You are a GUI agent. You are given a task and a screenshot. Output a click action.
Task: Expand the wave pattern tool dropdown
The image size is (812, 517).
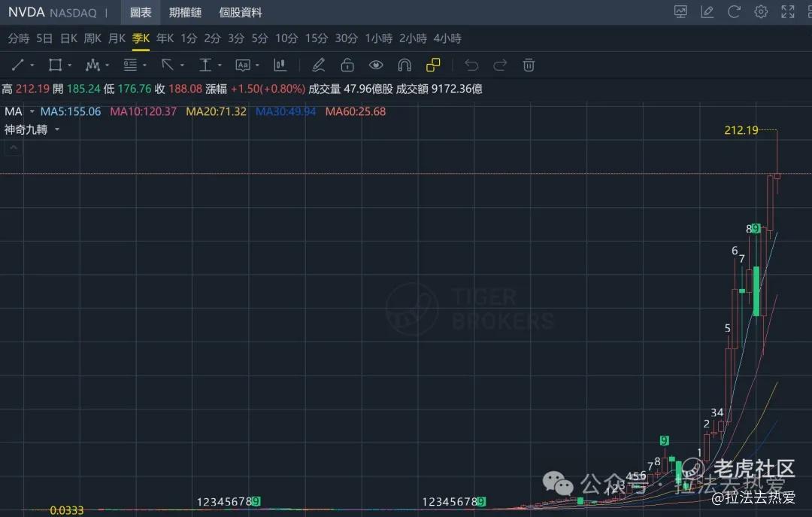pos(108,65)
